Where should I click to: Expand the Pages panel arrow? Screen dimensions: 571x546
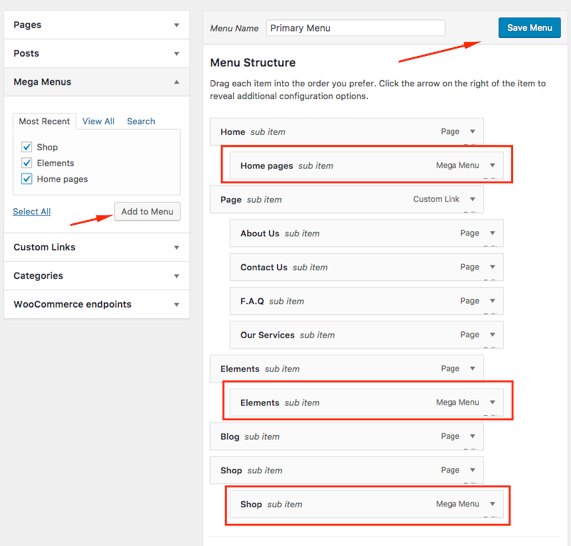(x=177, y=25)
